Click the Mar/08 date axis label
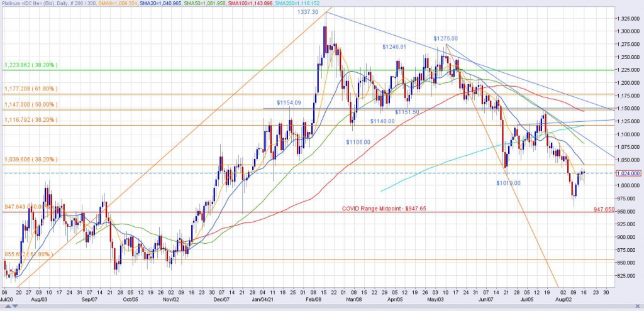Image resolution: width=644 pixels, height=311 pixels. 353,300
